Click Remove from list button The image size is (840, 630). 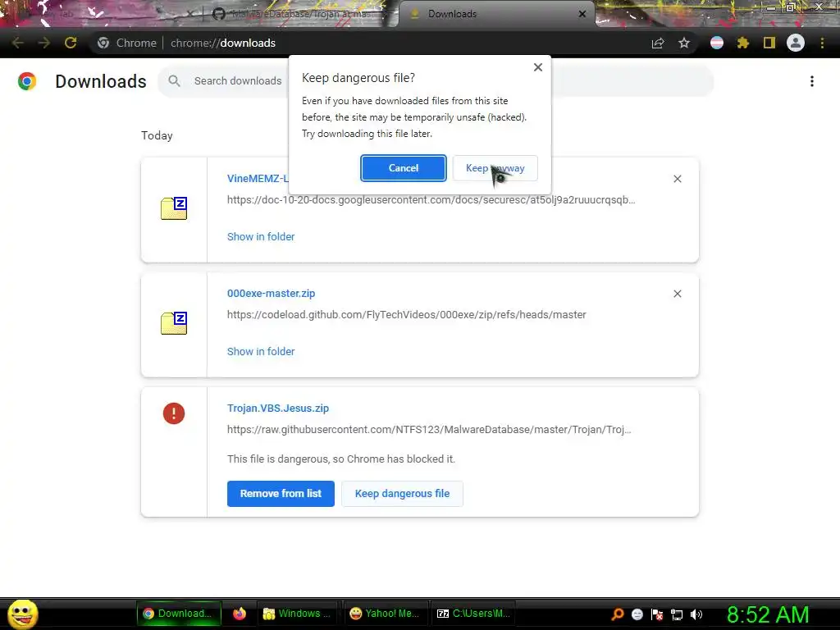pos(281,493)
